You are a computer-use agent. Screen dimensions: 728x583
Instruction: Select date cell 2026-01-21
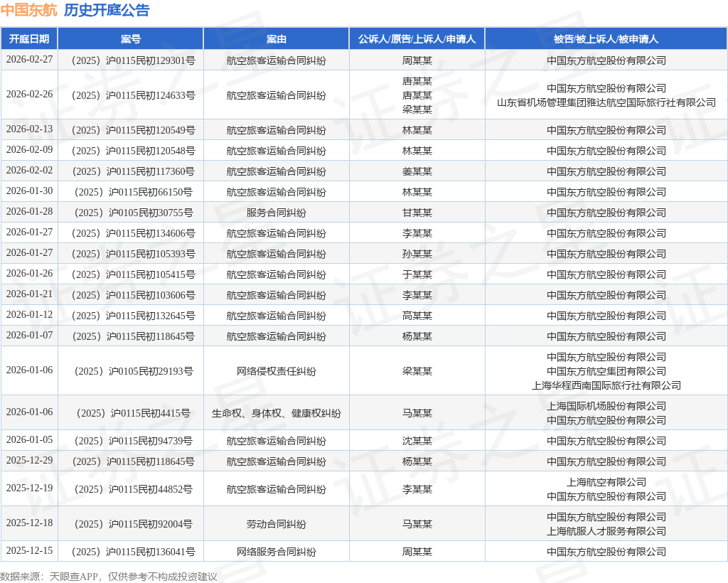pos(29,294)
